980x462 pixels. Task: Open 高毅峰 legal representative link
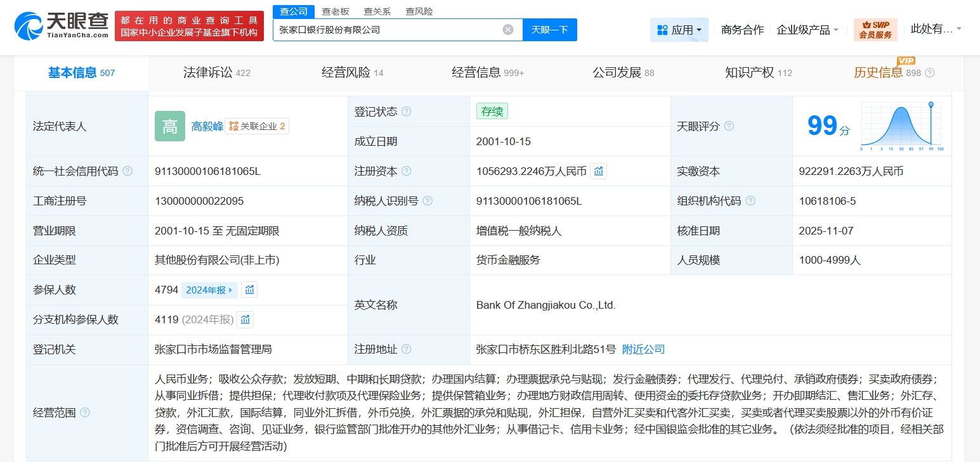[207, 126]
